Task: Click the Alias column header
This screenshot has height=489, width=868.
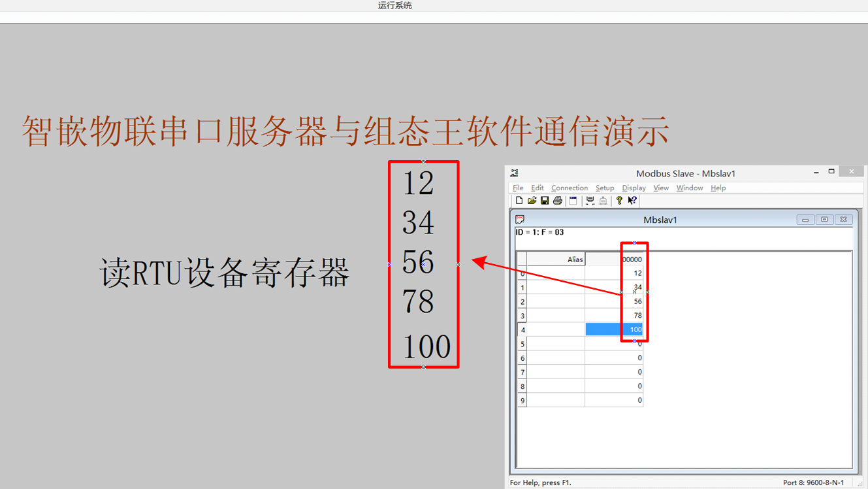Action: click(555, 260)
